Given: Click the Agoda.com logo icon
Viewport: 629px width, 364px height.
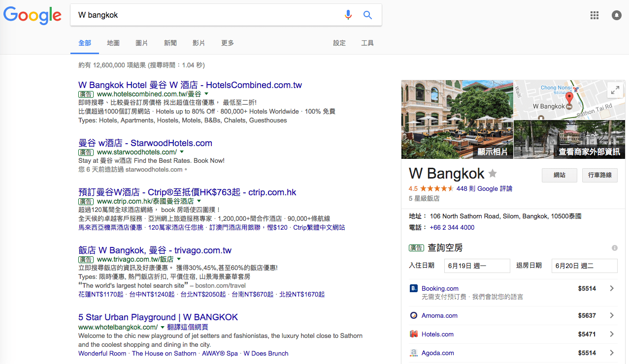Looking at the screenshot, I should tap(414, 353).
